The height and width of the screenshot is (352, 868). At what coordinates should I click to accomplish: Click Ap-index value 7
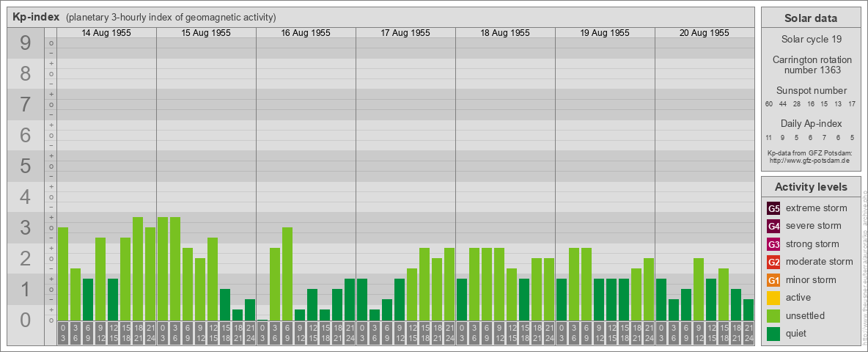coord(824,137)
